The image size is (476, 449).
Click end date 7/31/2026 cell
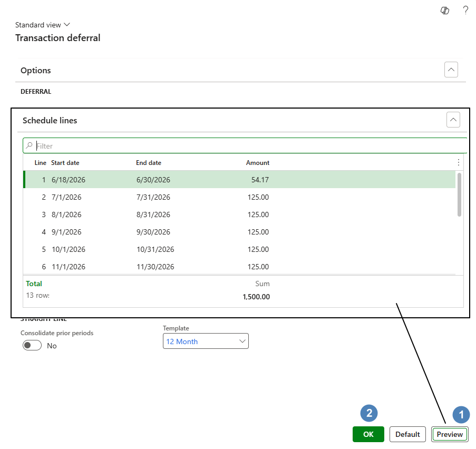[x=153, y=197]
